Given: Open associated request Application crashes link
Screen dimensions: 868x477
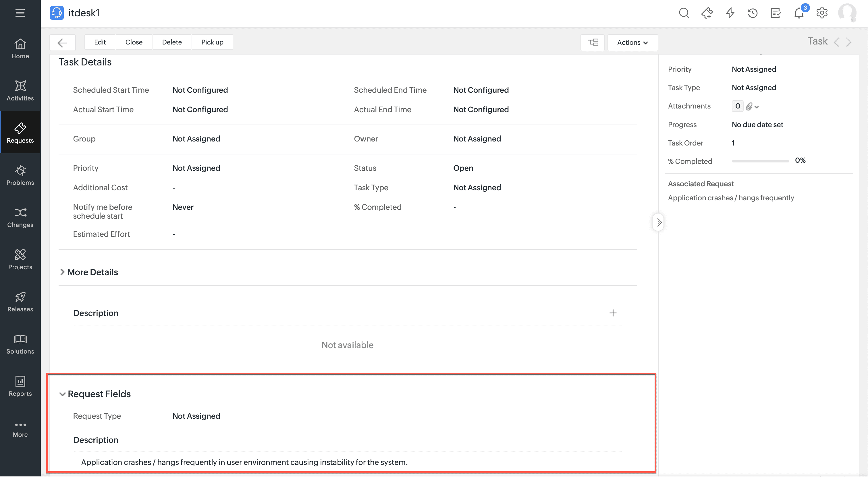Looking at the screenshot, I should coord(731,197).
